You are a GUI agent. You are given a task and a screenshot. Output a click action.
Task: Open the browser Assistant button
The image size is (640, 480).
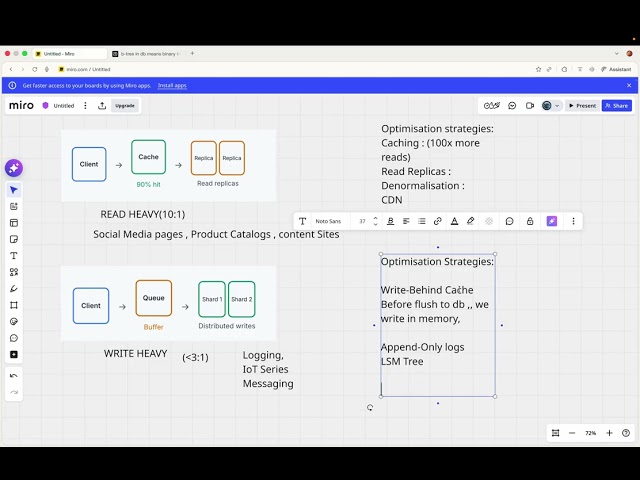click(x=616, y=69)
